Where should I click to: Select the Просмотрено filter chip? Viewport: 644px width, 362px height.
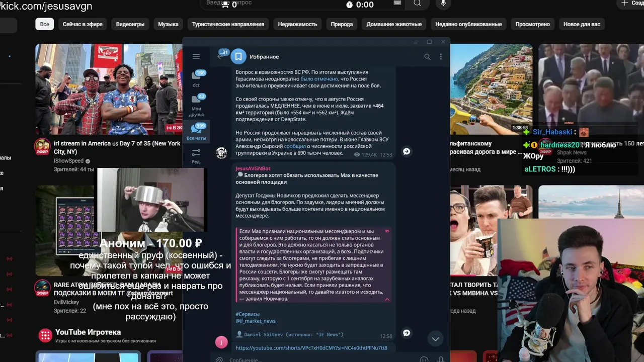(x=532, y=24)
